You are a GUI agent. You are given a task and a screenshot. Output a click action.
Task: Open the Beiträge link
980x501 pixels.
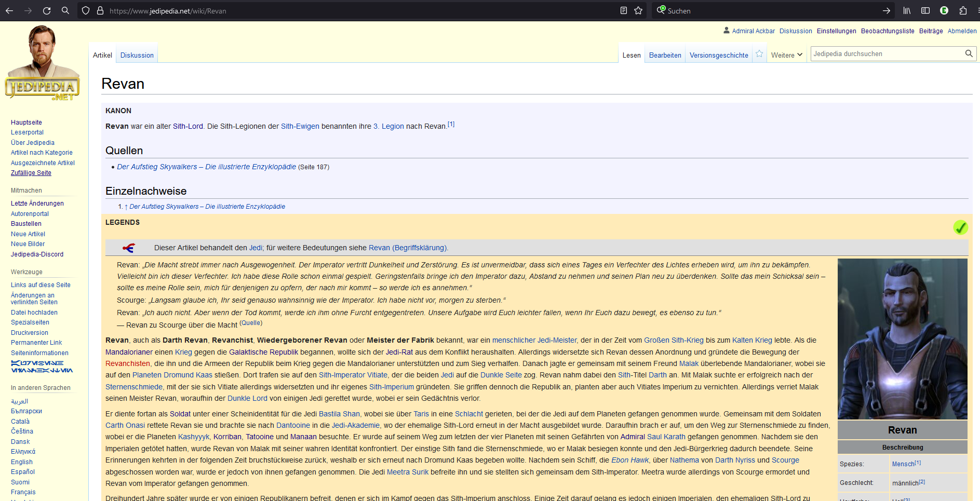coord(931,31)
